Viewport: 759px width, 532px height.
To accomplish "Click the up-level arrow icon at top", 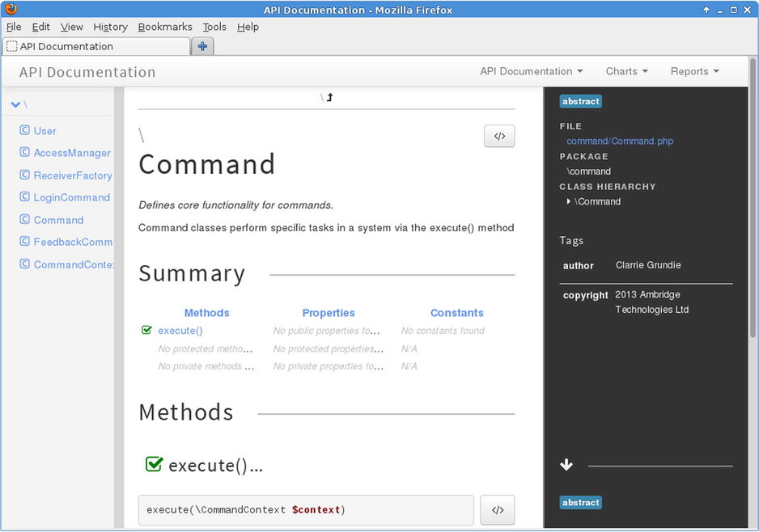I will tap(329, 97).
